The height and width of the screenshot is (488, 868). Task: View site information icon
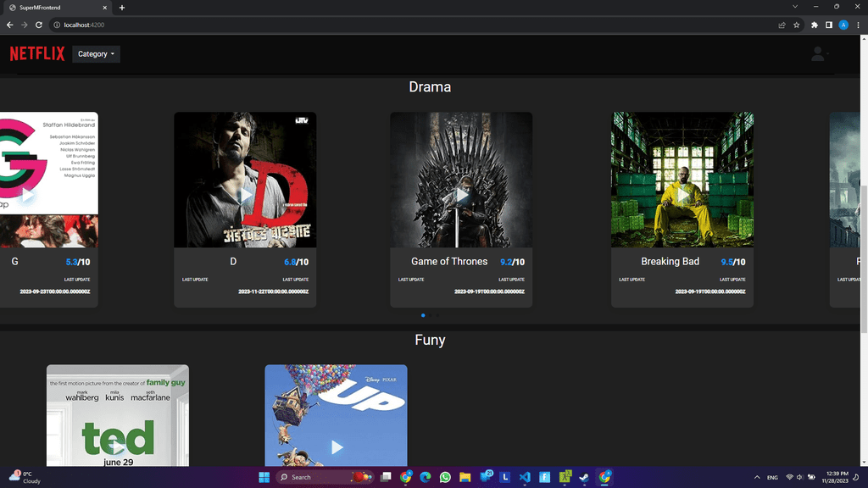57,25
